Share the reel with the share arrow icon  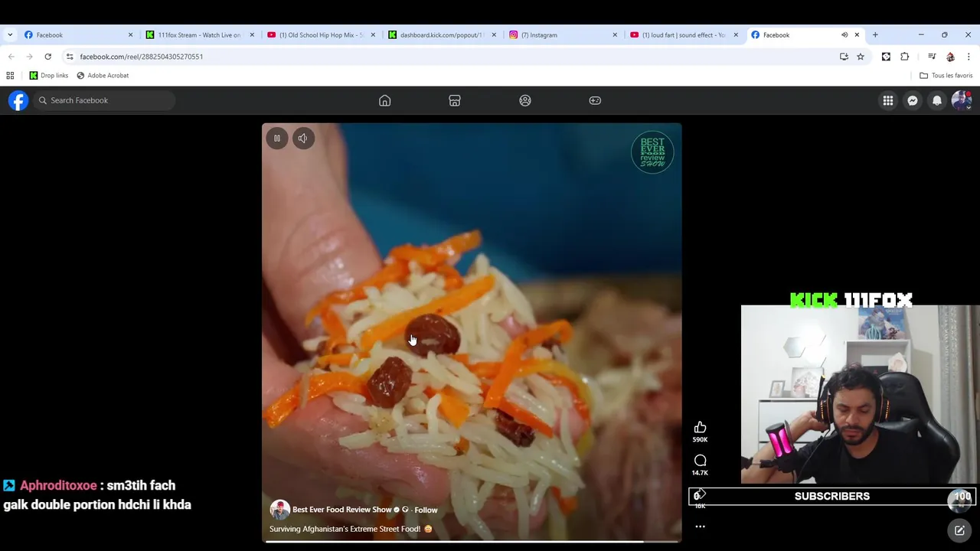(700, 494)
